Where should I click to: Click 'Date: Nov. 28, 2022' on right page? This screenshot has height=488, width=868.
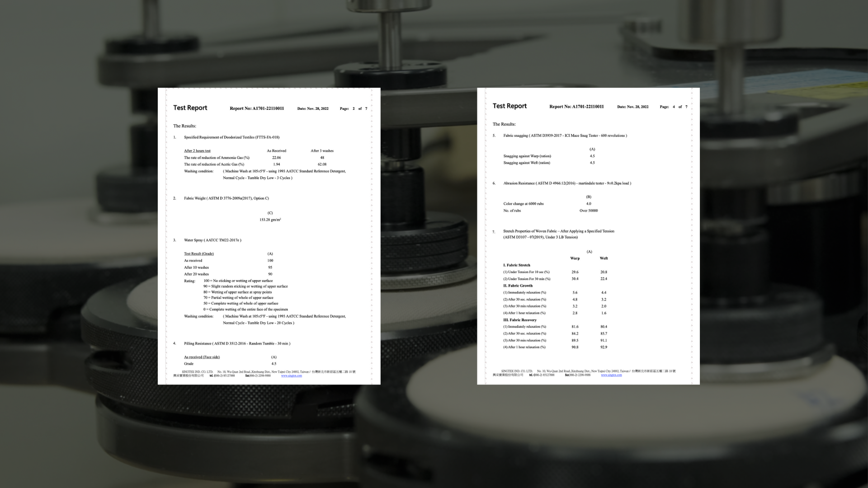tap(632, 107)
